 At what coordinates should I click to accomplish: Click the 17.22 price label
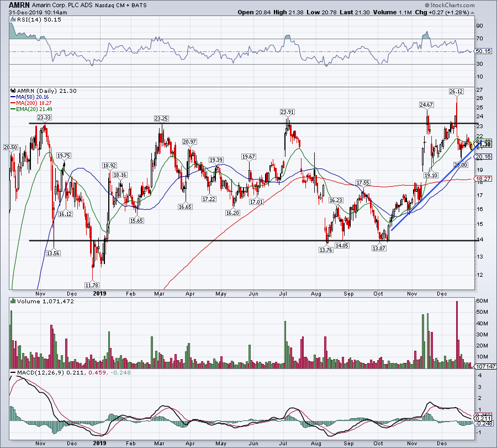coord(209,199)
